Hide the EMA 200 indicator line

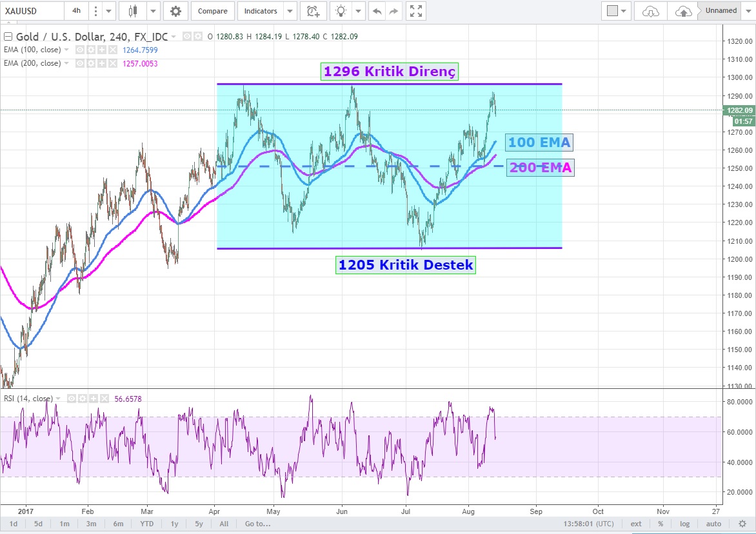click(x=79, y=63)
